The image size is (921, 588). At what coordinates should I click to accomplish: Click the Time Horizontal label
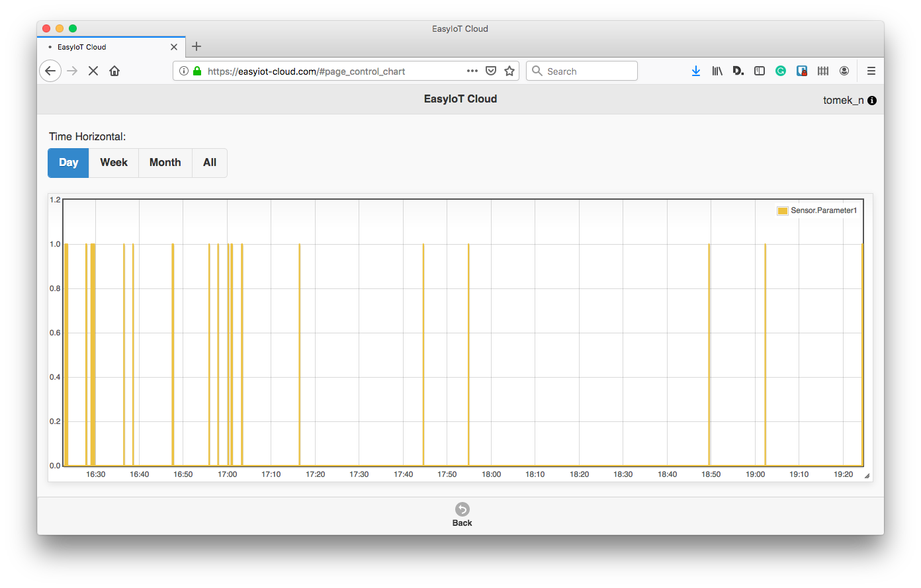pyautogui.click(x=87, y=137)
